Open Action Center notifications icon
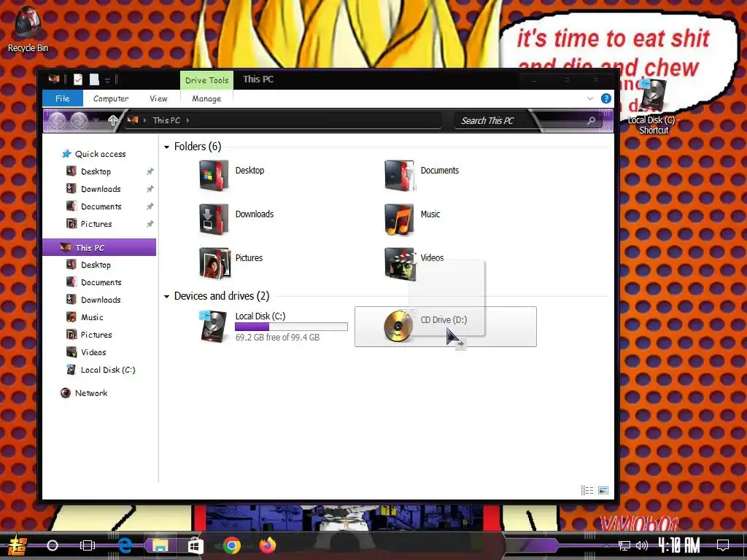 tap(723, 545)
